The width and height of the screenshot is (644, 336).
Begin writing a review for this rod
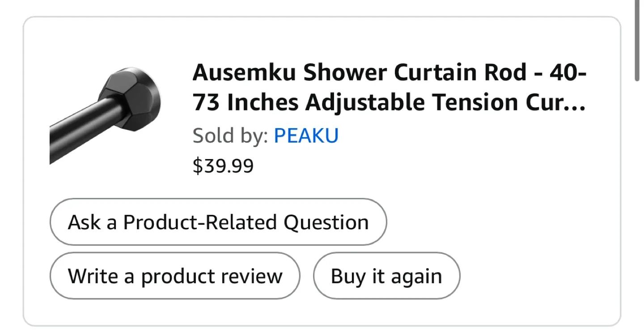(x=175, y=276)
